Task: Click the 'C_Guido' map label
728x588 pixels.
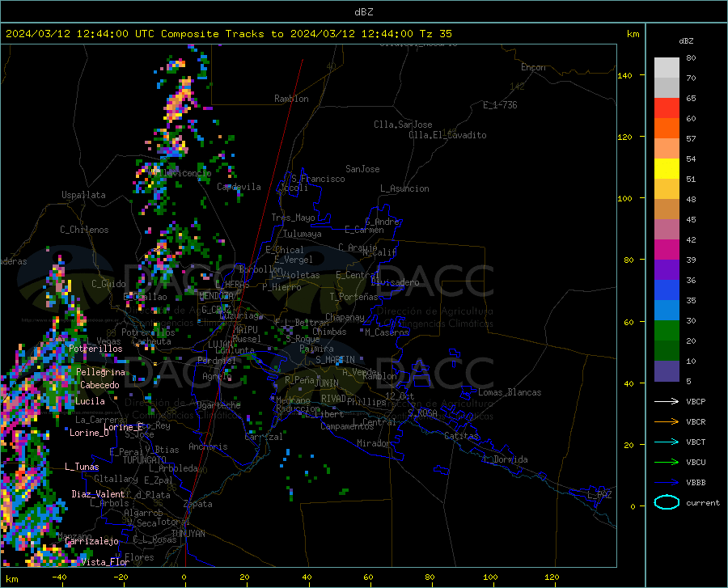Action: coord(108,284)
